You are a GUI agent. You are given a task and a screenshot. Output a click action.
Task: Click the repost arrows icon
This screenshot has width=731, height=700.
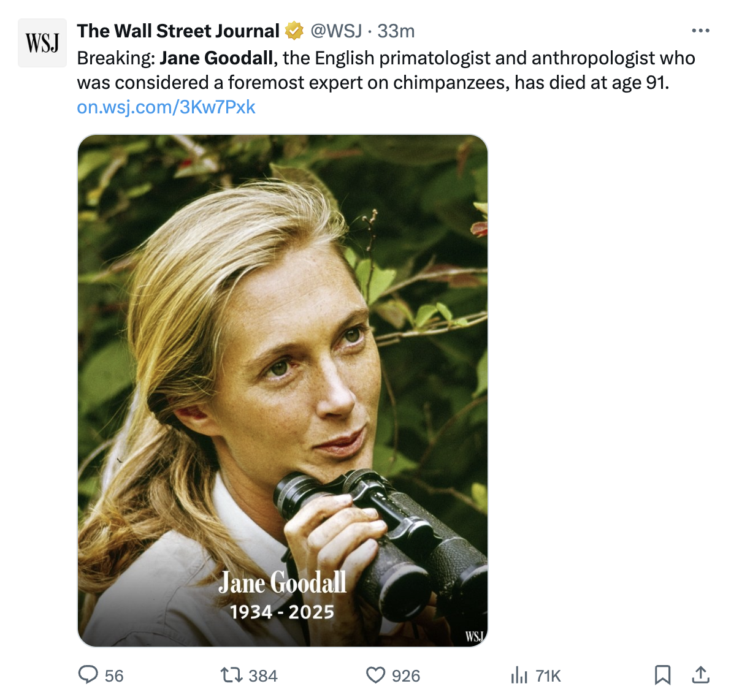click(231, 675)
